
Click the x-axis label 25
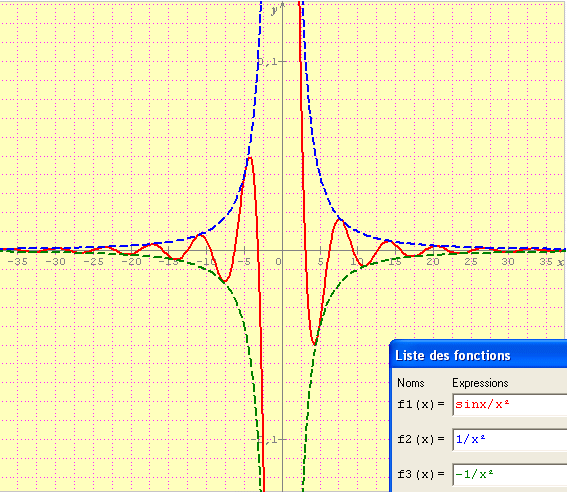tap(471, 261)
